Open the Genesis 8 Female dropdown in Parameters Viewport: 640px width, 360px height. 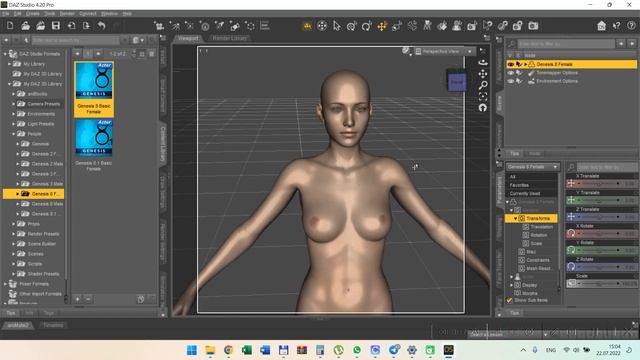pyautogui.click(x=533, y=167)
